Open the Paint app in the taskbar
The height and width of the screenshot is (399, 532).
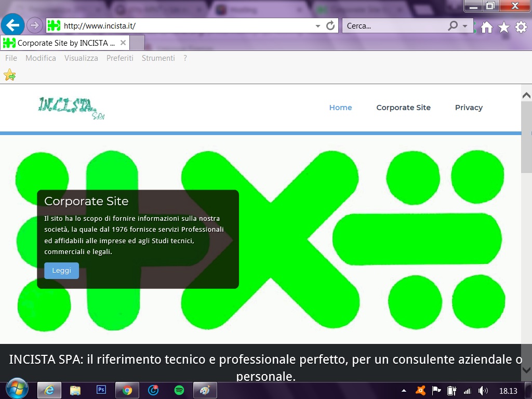click(x=205, y=390)
